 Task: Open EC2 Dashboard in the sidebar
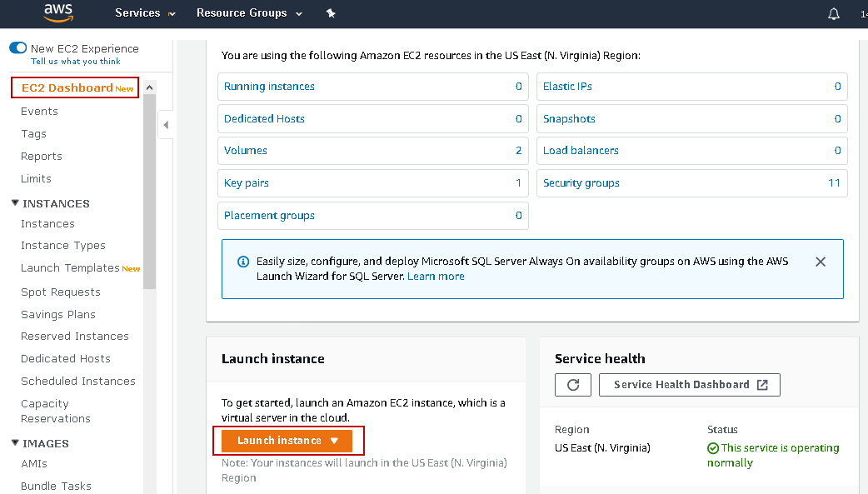pos(67,87)
